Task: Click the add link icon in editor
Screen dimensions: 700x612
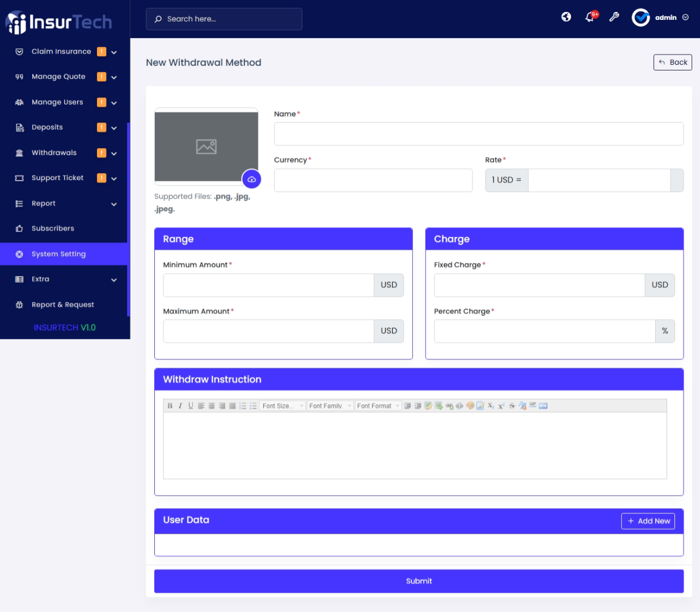Action: click(x=449, y=406)
